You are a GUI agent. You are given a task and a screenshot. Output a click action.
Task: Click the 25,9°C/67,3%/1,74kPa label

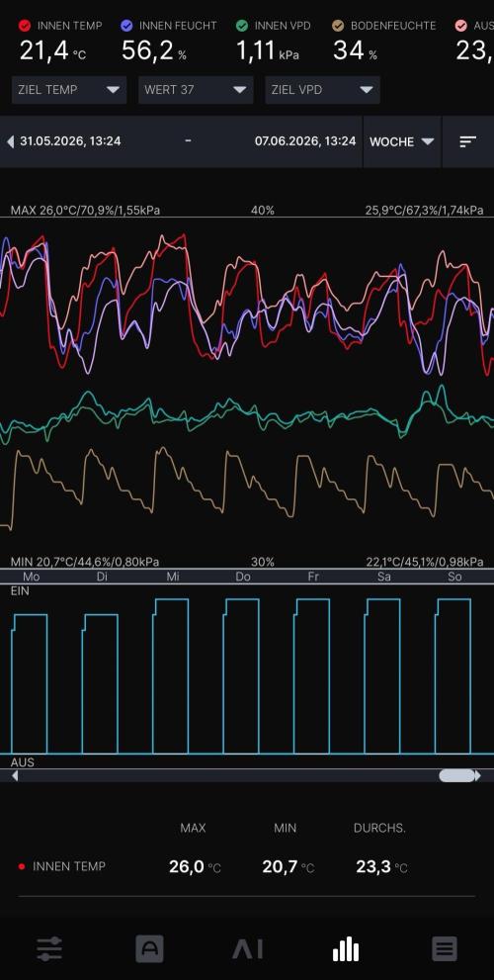tap(424, 210)
